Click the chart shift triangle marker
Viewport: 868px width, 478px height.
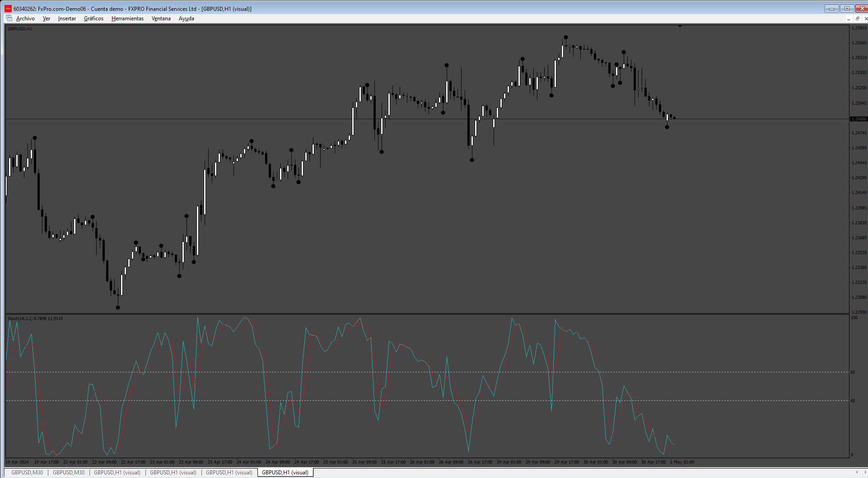point(680,27)
